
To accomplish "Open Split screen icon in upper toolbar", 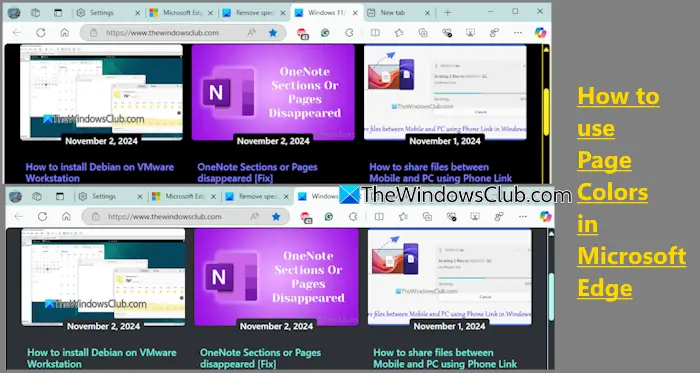I will 375,33.
